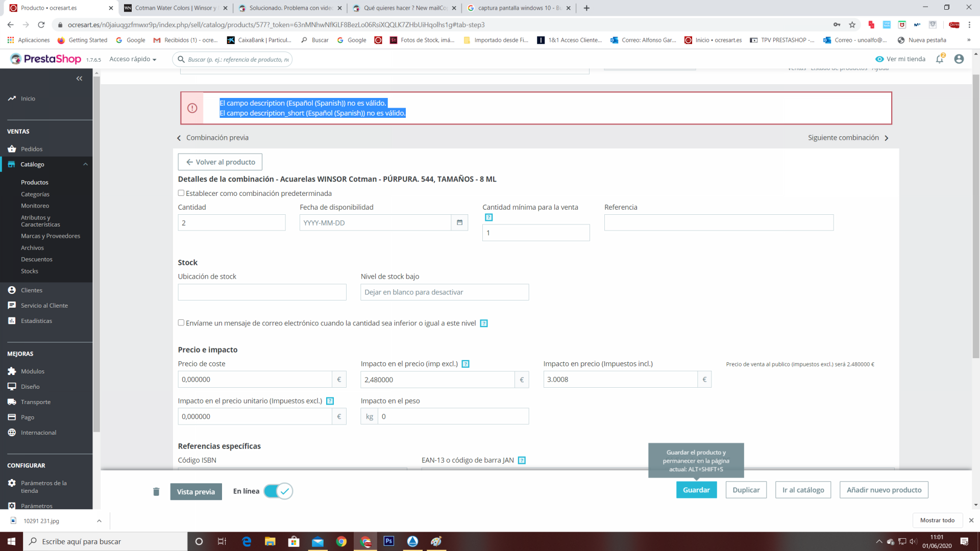The image size is (980, 551).
Task: Toggle the En línea switch
Action: tap(278, 491)
